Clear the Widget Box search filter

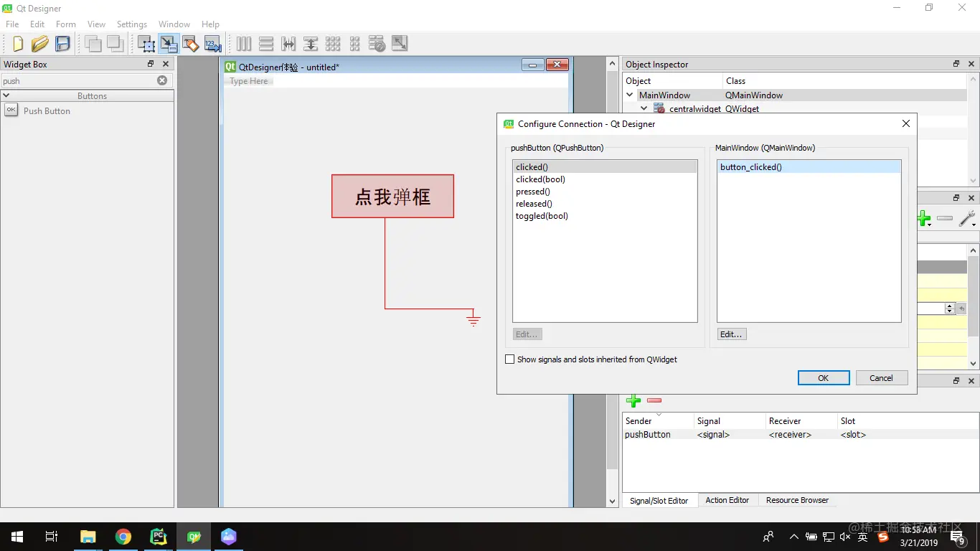click(x=162, y=80)
